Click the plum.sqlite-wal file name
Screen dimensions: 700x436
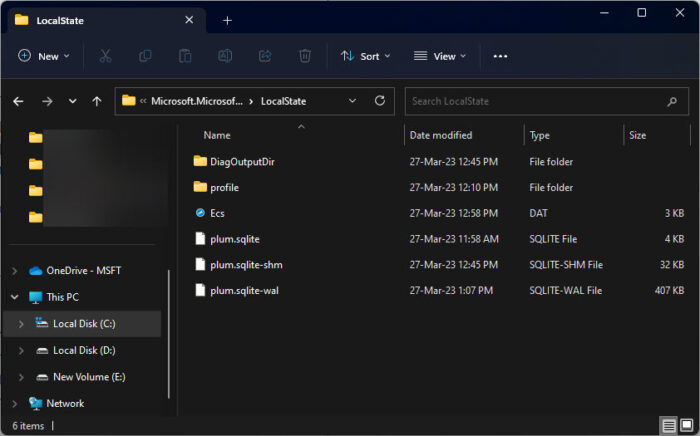point(244,291)
